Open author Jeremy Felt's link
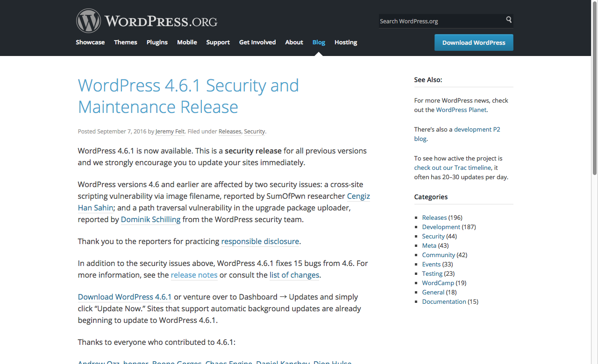The height and width of the screenshot is (364, 598). click(171, 132)
